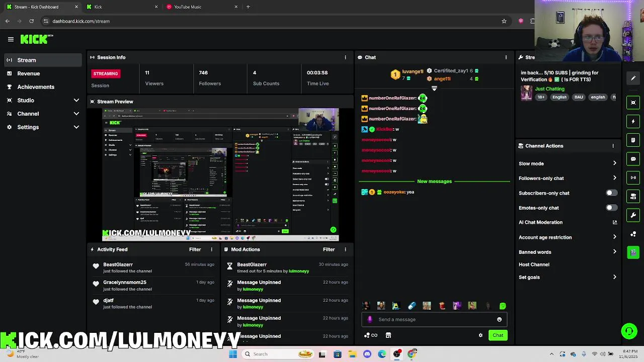Open Session Info three-dot menu

(x=345, y=57)
